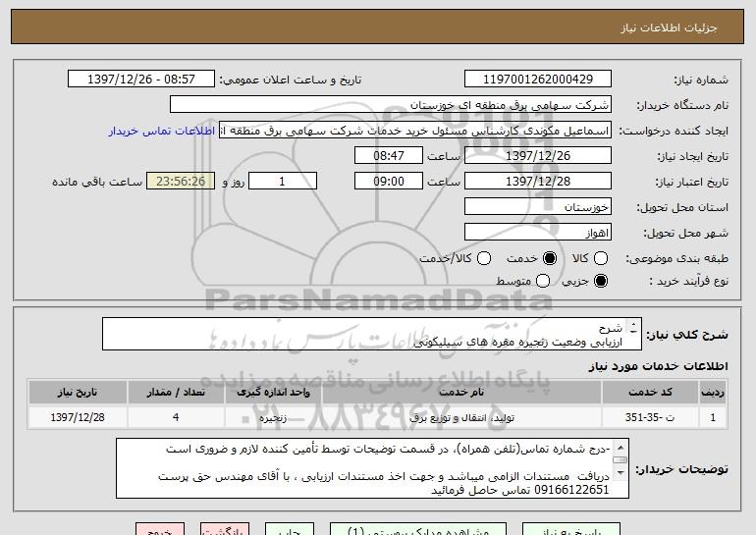The image size is (756, 535).
Task: Click the remaining days field showing 1
Action: pos(283,182)
